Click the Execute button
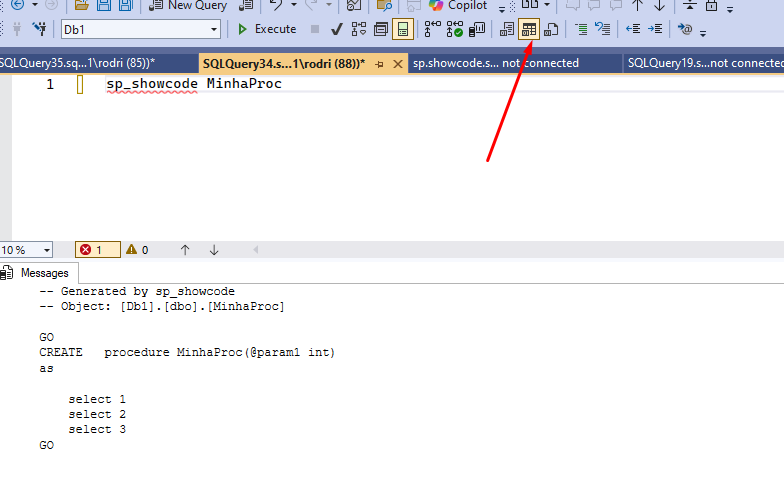 267,29
